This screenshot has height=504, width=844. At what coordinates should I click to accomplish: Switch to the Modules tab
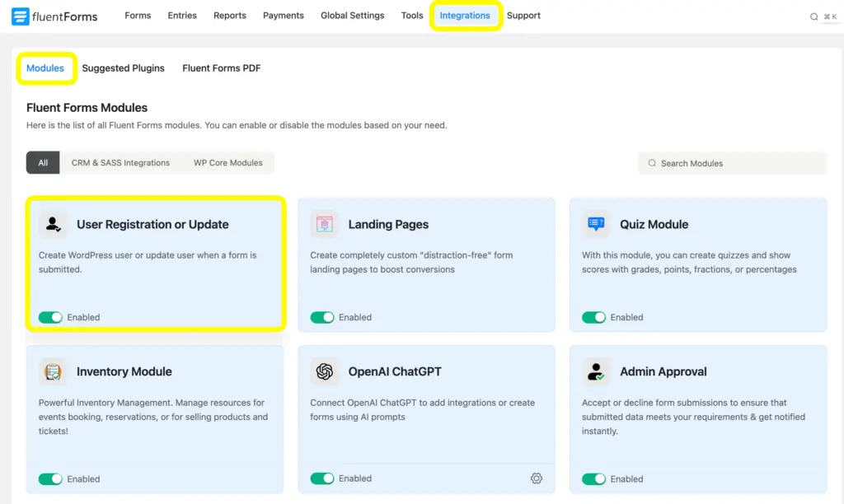[45, 68]
